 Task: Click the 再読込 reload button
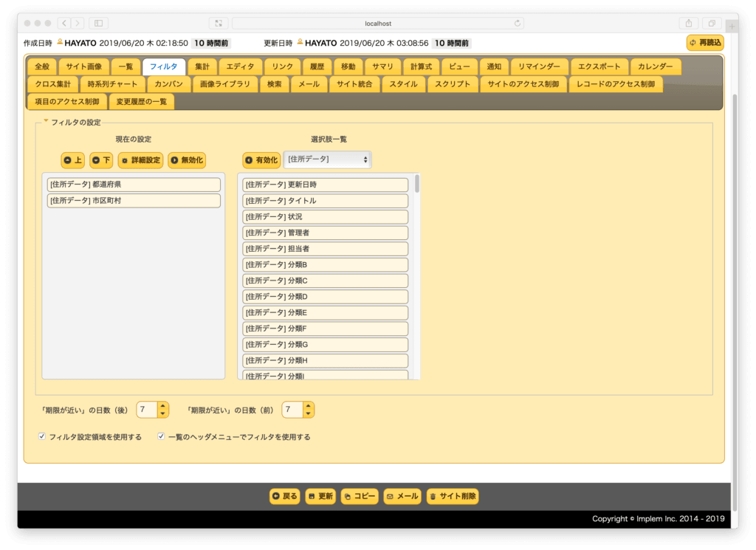click(x=705, y=43)
